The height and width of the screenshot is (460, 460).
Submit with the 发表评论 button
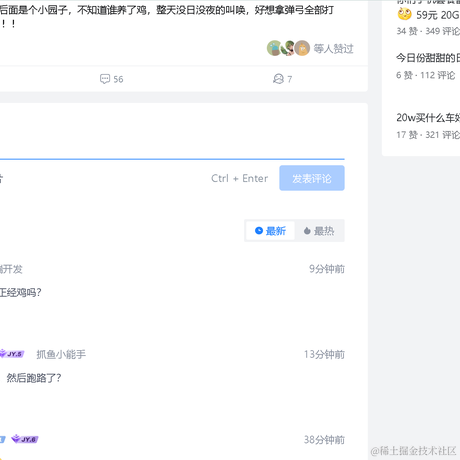pos(312,178)
